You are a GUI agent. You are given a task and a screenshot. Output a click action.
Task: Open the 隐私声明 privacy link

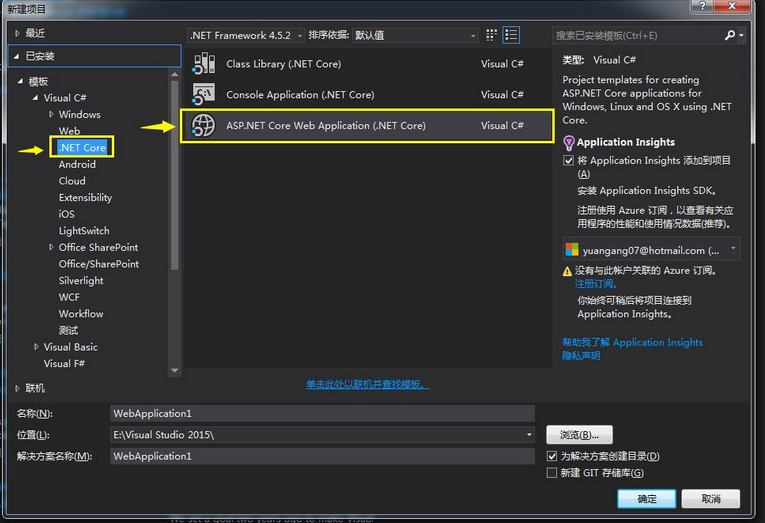coord(581,356)
